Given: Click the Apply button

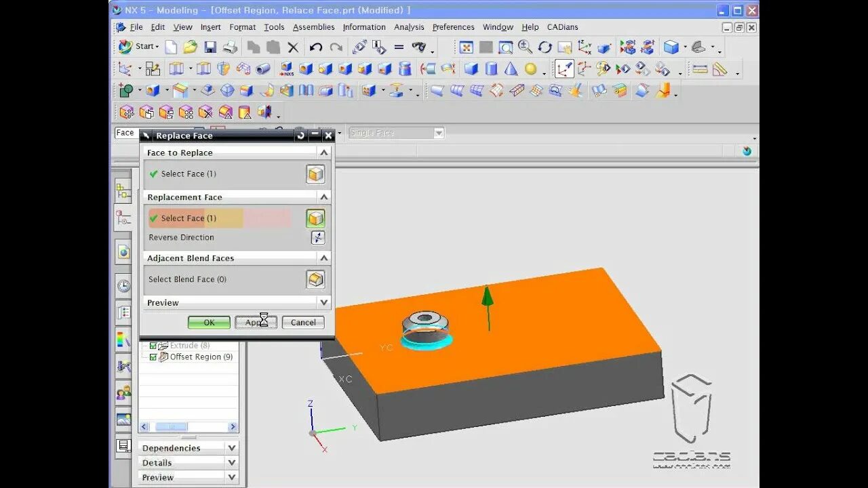Looking at the screenshot, I should click(256, 323).
